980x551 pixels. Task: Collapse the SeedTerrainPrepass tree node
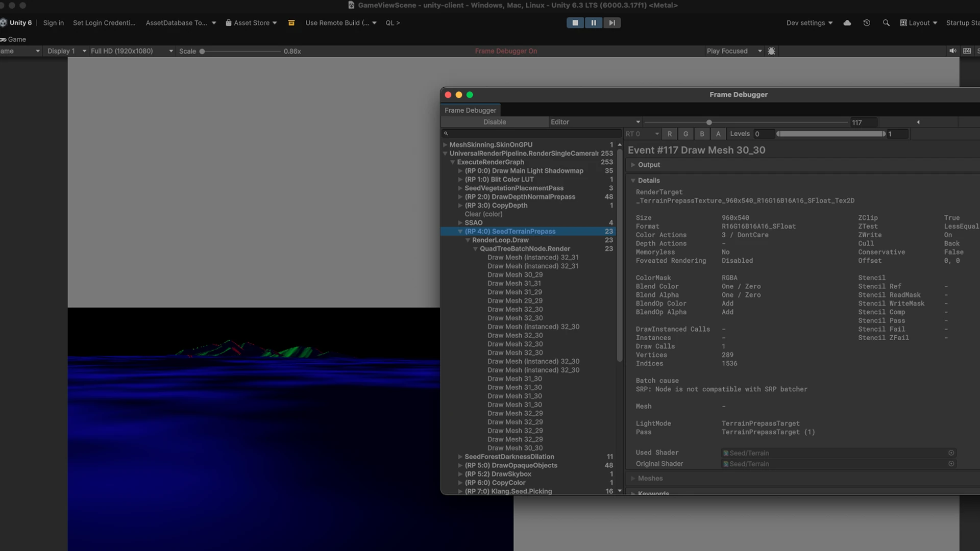pyautogui.click(x=460, y=232)
